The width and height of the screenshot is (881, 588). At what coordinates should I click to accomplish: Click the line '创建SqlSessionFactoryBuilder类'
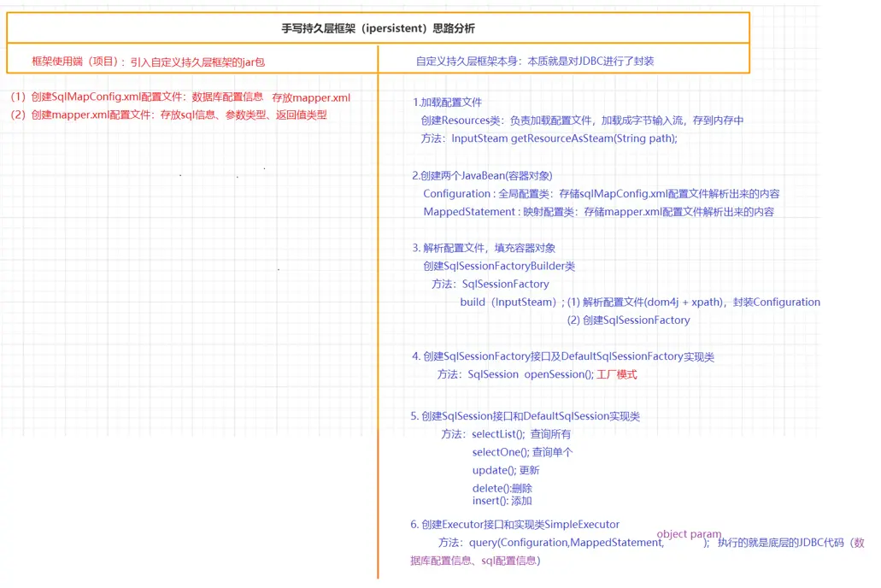click(499, 266)
